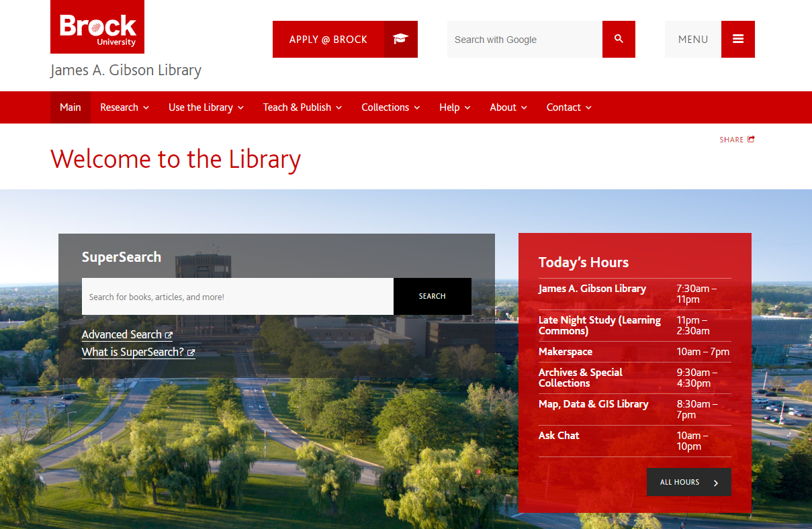Select the Main navigation tab

pos(71,107)
